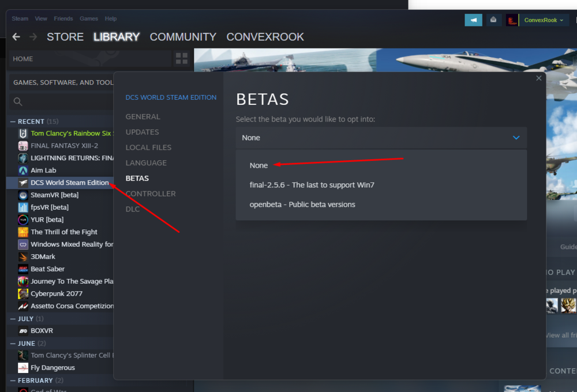Click the library search magnifier icon
Image resolution: width=577 pixels, height=392 pixels.
click(x=18, y=102)
